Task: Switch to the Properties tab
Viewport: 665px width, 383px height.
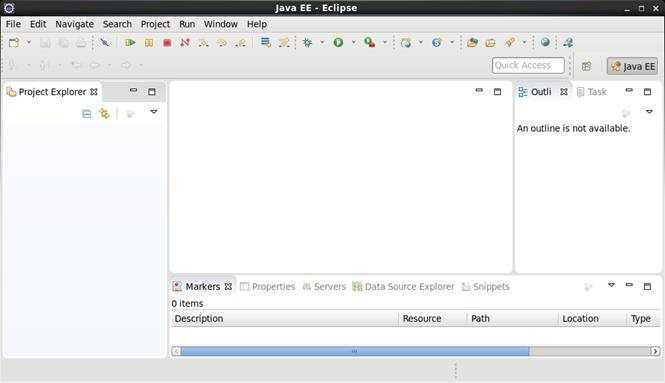Action: (x=267, y=287)
